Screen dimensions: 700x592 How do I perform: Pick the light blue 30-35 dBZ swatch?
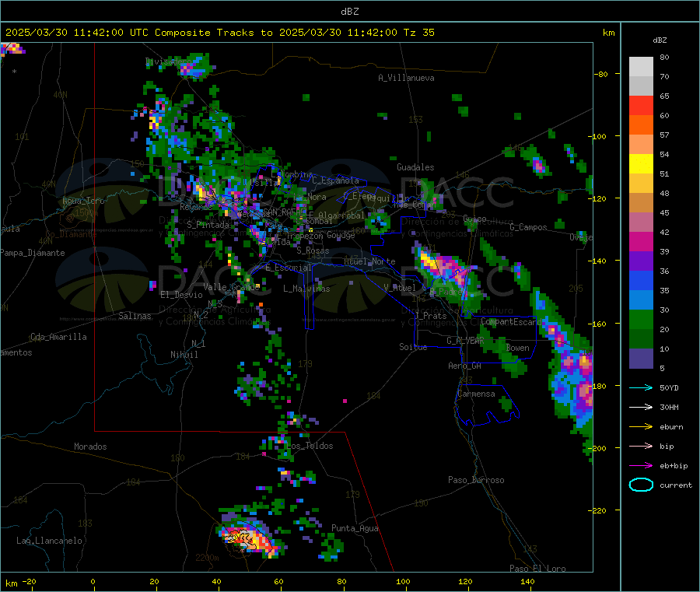click(641, 300)
